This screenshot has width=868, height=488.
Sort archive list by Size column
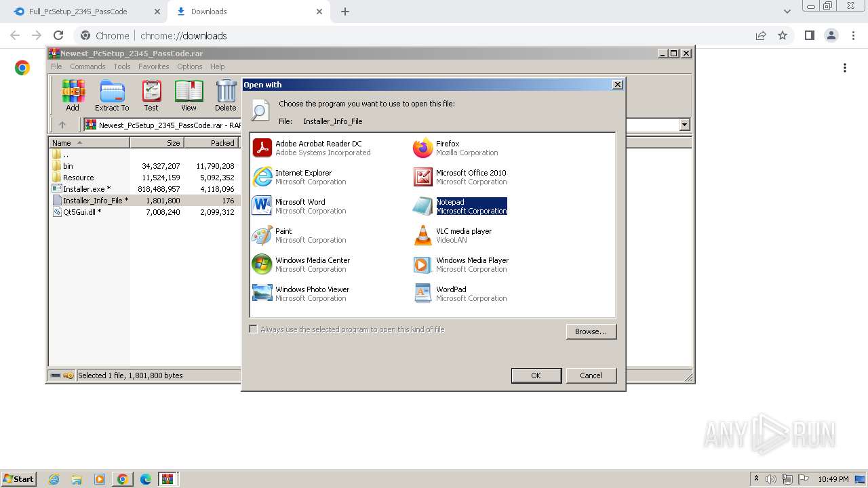157,143
